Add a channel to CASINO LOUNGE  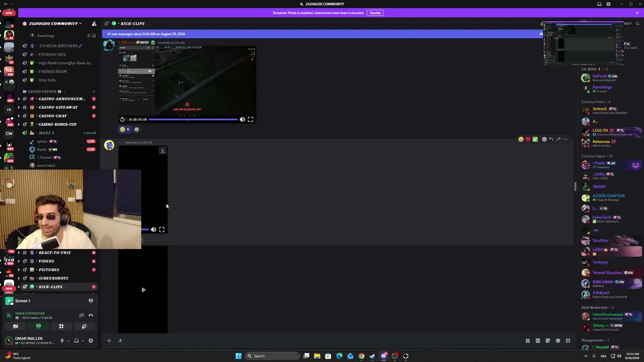94,92
